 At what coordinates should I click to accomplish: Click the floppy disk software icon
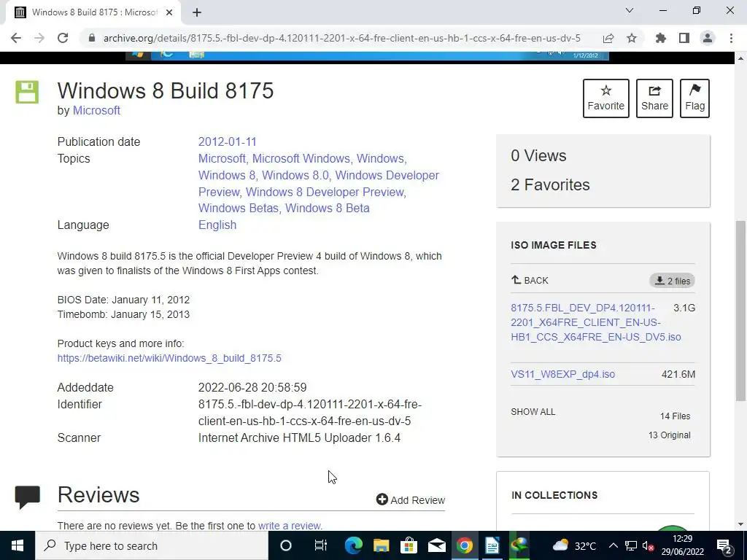(27, 92)
